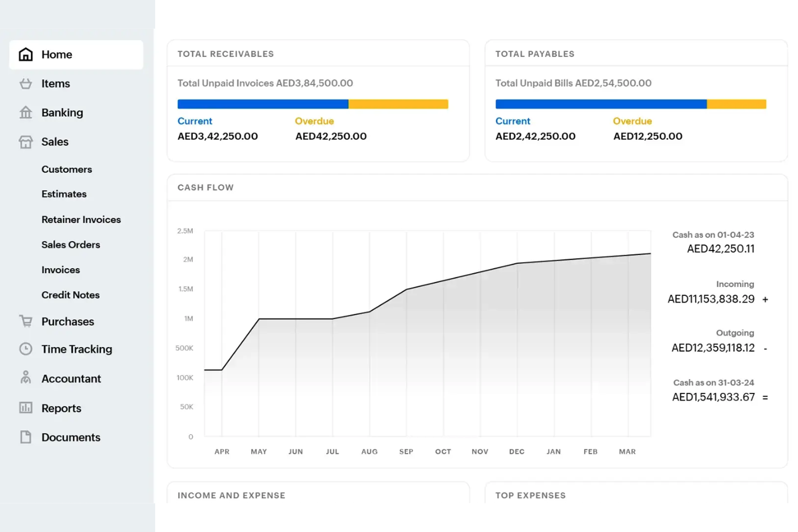Image resolution: width=798 pixels, height=532 pixels.
Task: Click receivables Overdue AED42,250.00 amount
Action: [x=331, y=136]
